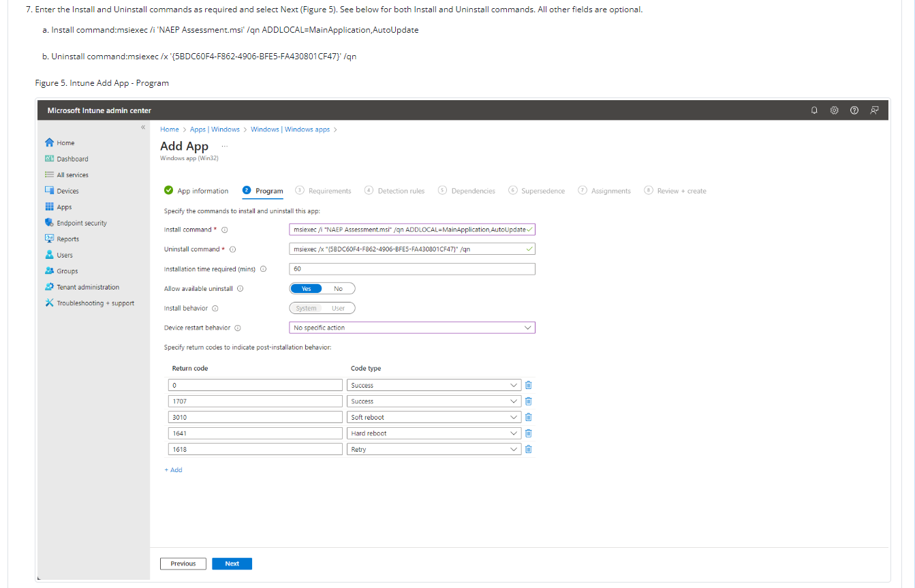Expand the Retry code type dropdown
The image size is (915, 588).
click(433, 449)
